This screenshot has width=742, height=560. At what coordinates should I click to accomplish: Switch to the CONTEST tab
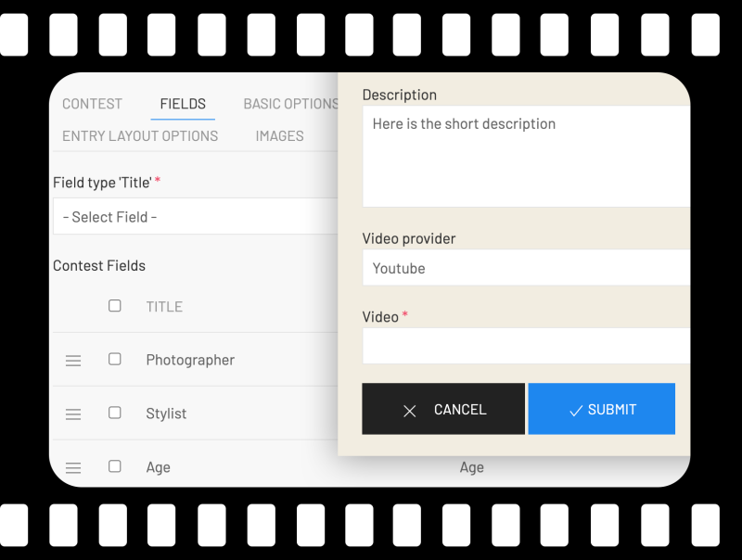[92, 104]
